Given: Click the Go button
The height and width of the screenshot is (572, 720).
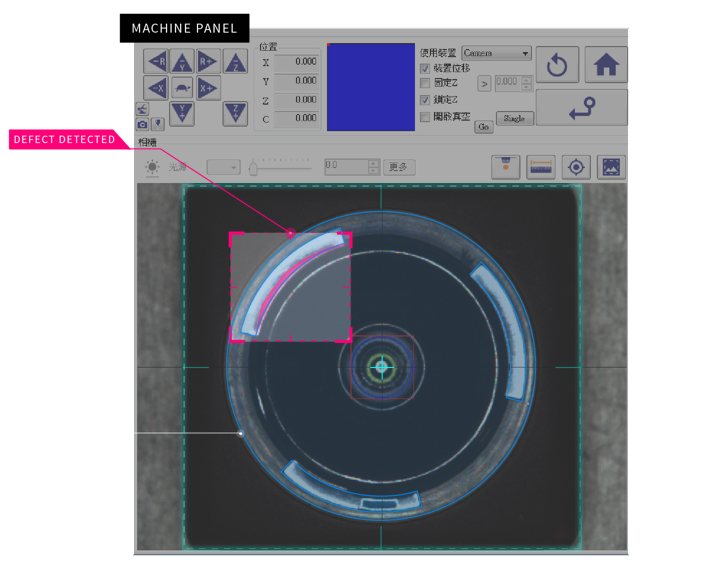Looking at the screenshot, I should coord(483,127).
